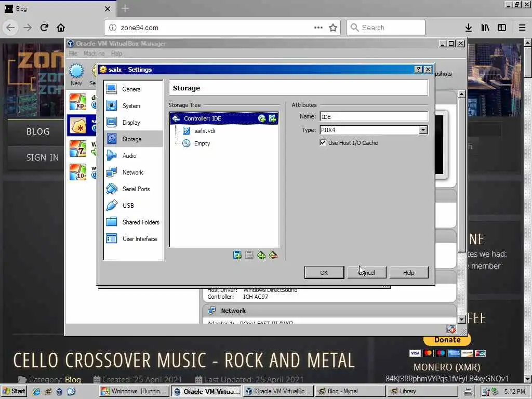Add hard disk to IDE controller
This screenshot has height=399, width=532.
tap(272, 118)
